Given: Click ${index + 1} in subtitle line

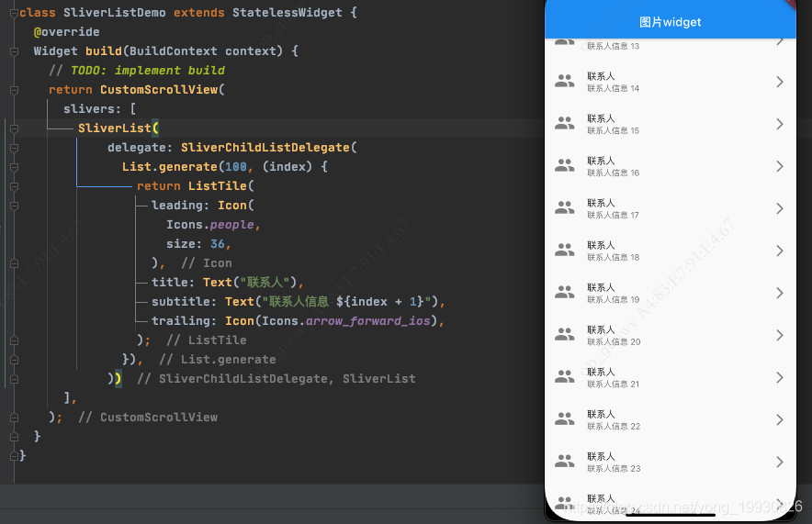Looking at the screenshot, I should [x=379, y=302].
